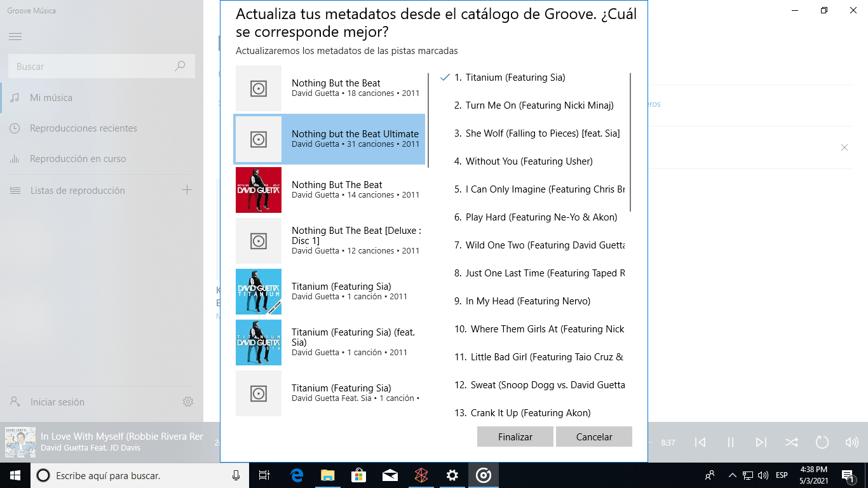This screenshot has height=488, width=868.
Task: Expand Listas de reproducción
Action: click(78, 191)
